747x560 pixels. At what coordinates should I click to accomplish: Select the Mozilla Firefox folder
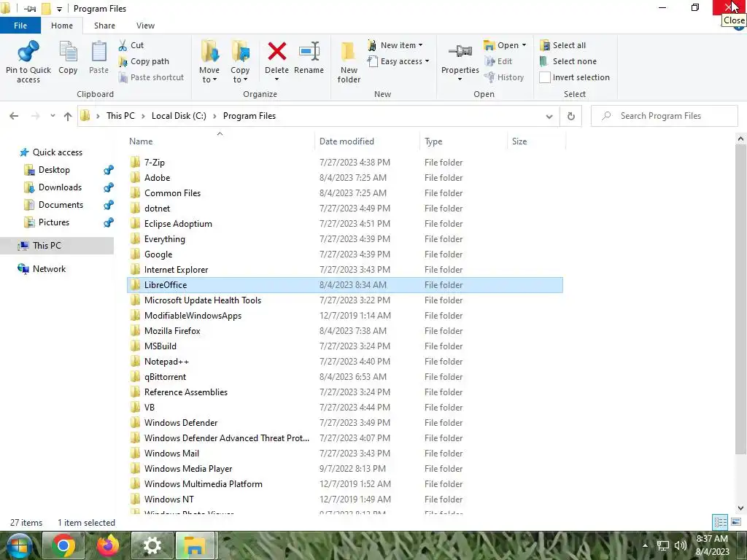pos(345,331)
